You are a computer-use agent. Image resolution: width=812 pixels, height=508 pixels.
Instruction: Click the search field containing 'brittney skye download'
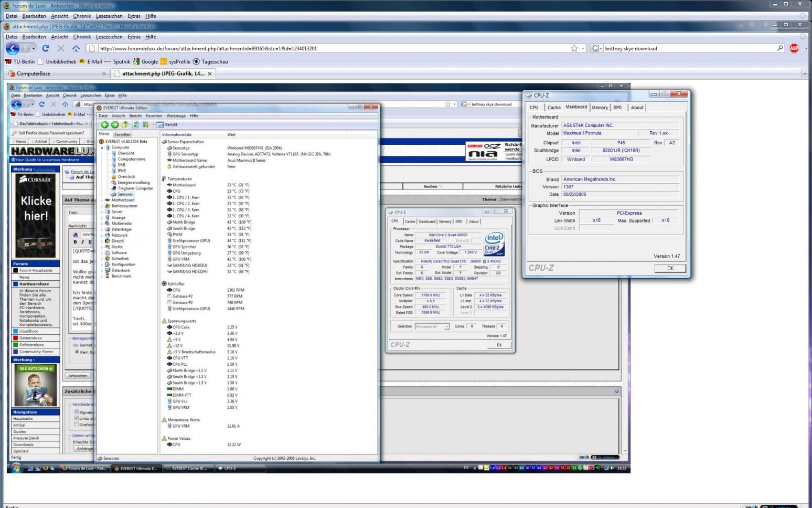pyautogui.click(x=689, y=48)
